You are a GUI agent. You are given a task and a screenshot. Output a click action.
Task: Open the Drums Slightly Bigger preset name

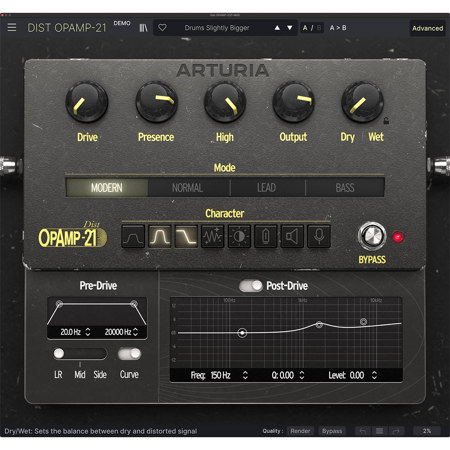217,28
